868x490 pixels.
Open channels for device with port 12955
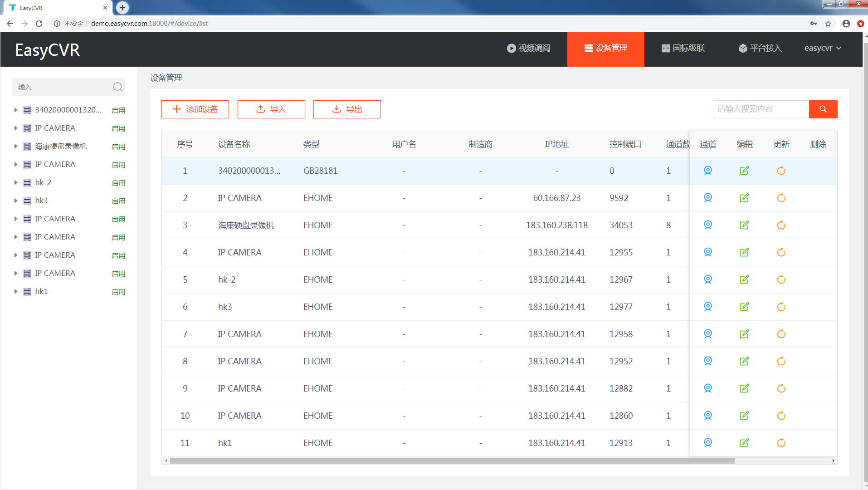tap(707, 252)
